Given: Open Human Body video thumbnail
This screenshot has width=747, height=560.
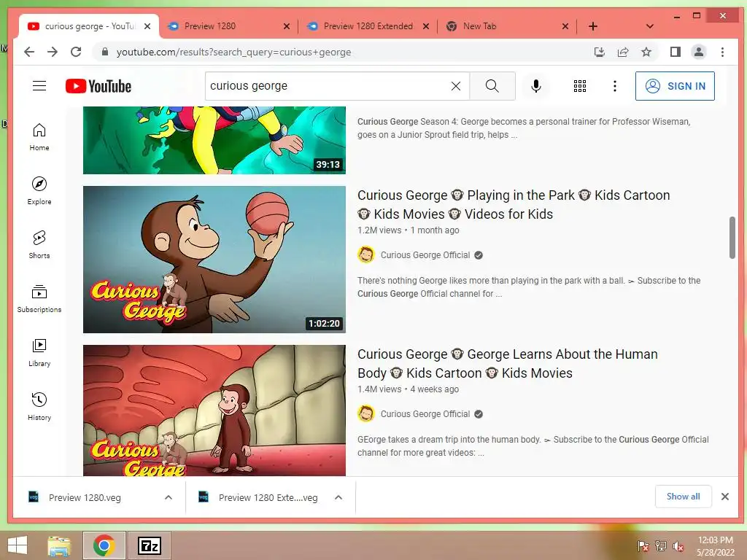Looking at the screenshot, I should 214,411.
